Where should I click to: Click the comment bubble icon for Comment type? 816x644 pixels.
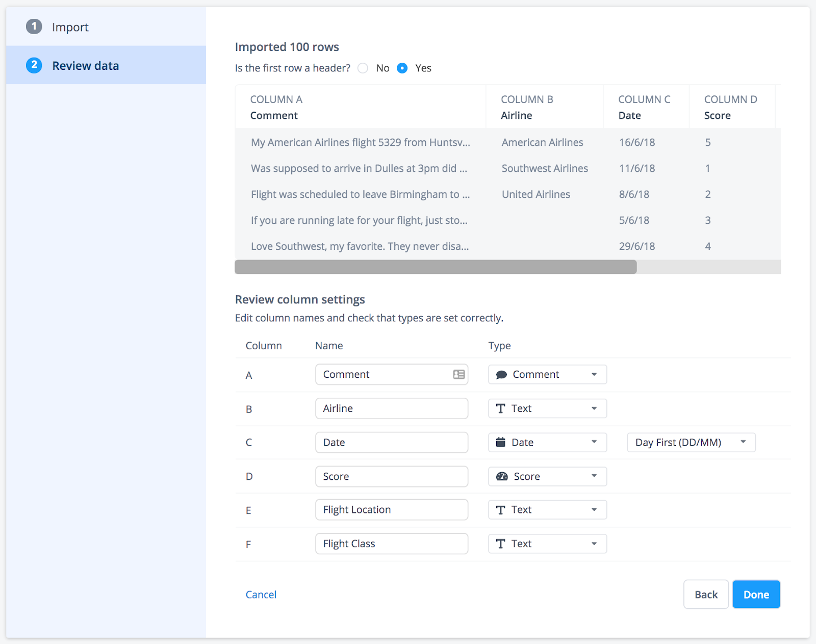click(x=502, y=374)
